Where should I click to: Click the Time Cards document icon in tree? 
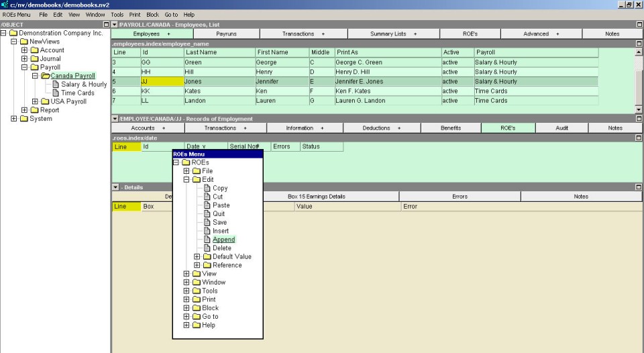pyautogui.click(x=55, y=93)
